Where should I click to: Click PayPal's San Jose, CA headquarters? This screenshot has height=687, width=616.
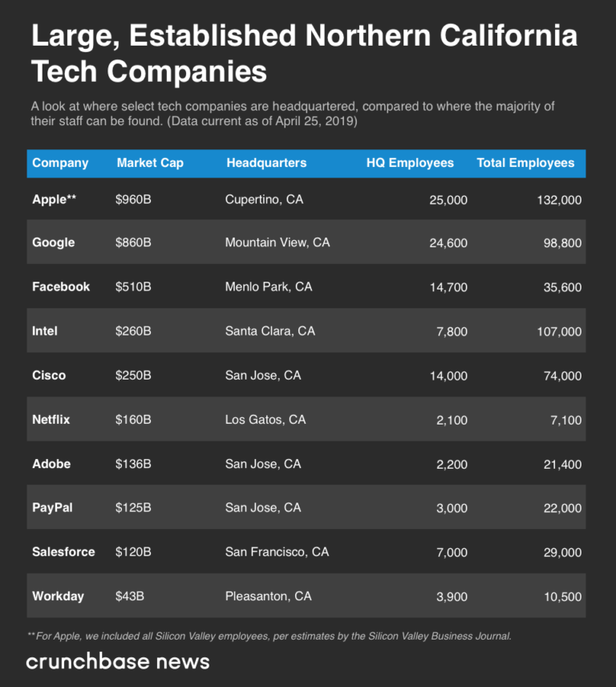pos(263,507)
